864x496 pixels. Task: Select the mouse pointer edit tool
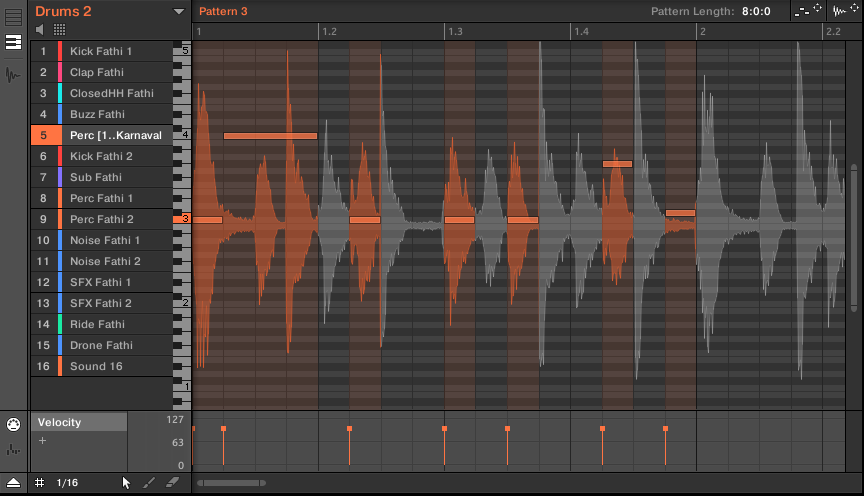126,483
